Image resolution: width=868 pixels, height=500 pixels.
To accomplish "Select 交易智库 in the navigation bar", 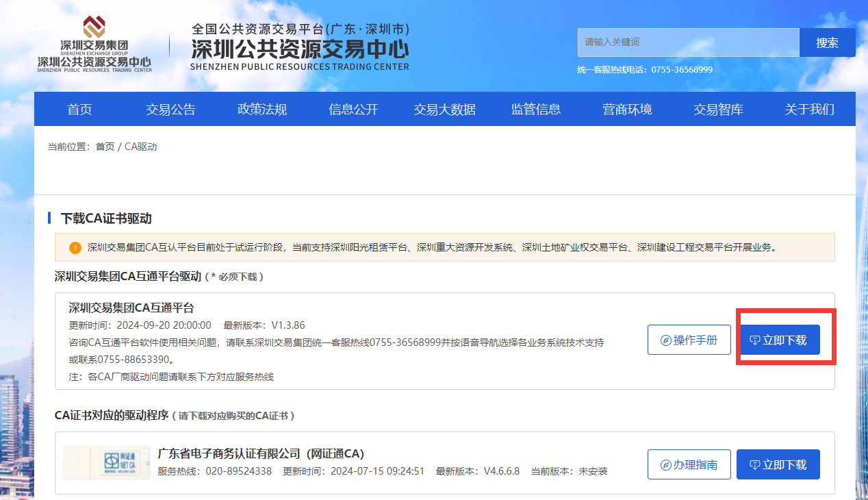I will coord(718,110).
